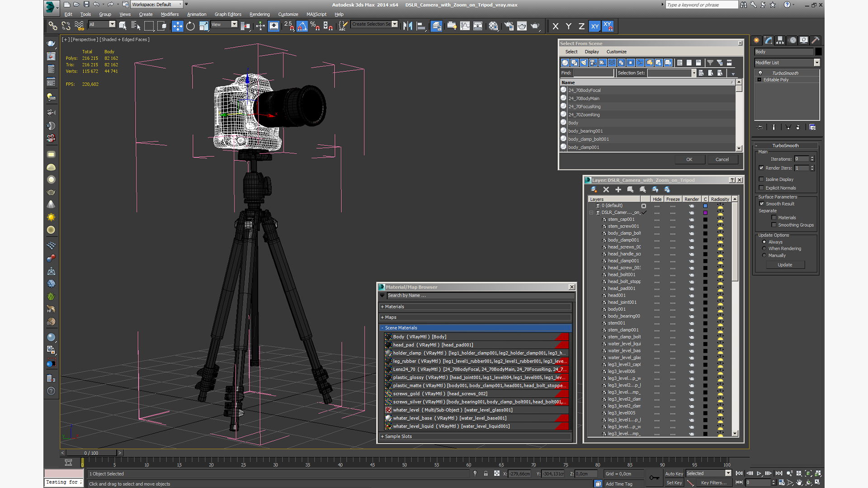
Task: Toggle Smooth Result checkbox
Action: pos(762,204)
